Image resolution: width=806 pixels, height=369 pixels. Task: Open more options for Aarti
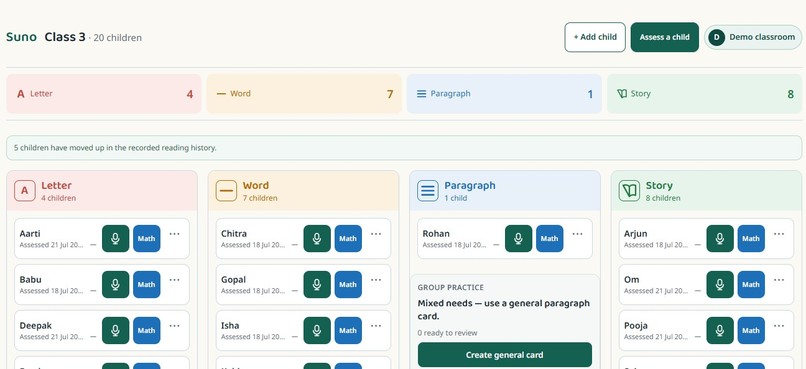[x=175, y=234]
